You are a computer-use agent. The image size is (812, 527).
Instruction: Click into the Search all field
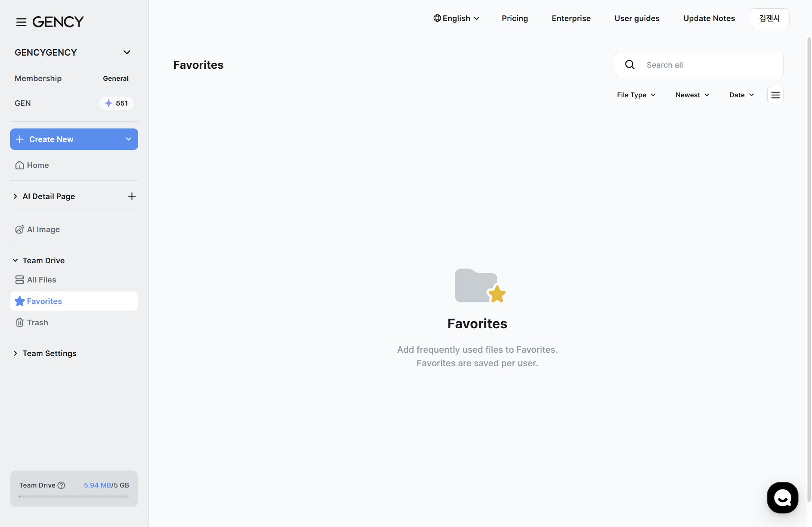pos(699,65)
